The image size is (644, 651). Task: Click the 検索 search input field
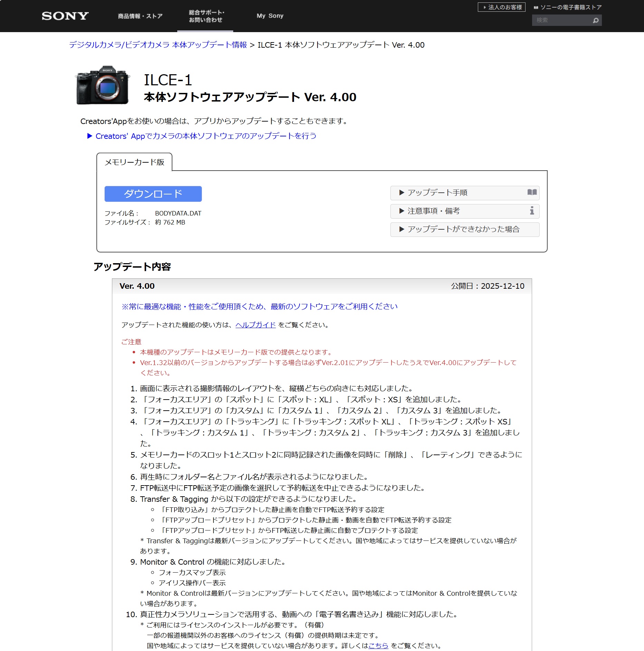(561, 20)
